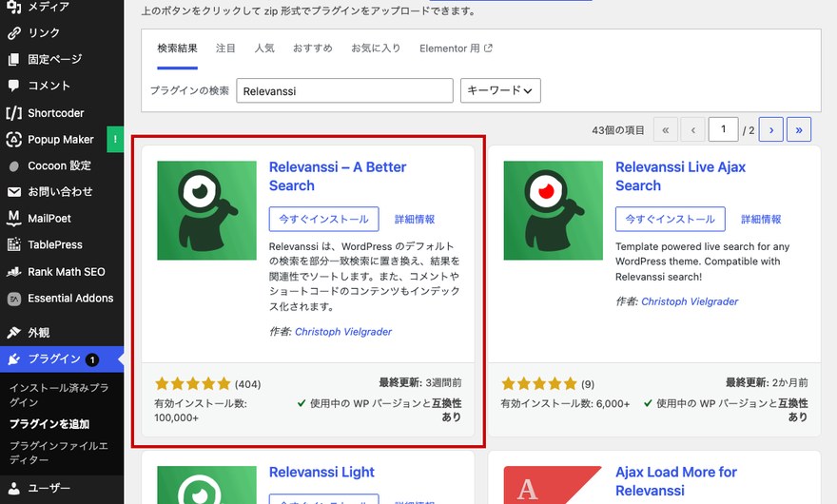Image resolution: width=837 pixels, height=504 pixels.
Task: Click the external link icon after Elementor 用
Action: pos(488,48)
